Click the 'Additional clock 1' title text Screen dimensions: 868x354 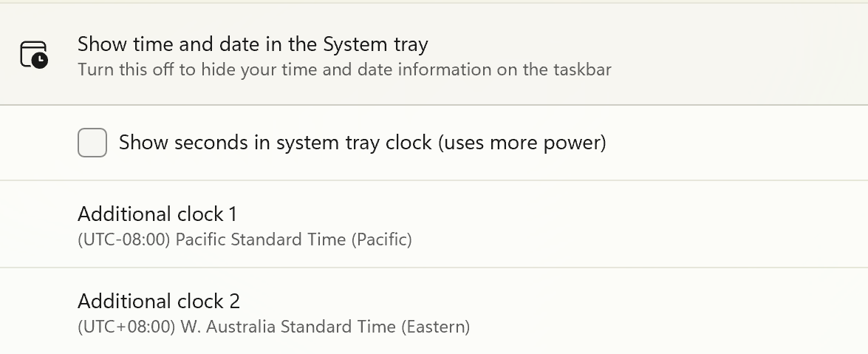(157, 214)
